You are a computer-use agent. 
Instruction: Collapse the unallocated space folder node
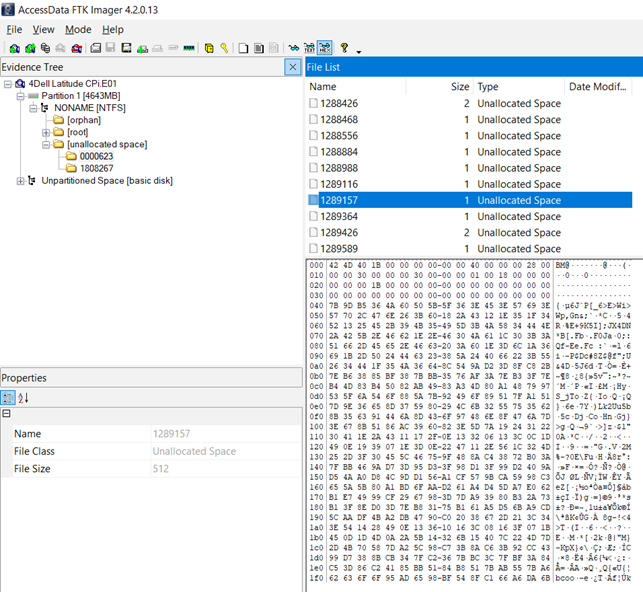[46, 144]
